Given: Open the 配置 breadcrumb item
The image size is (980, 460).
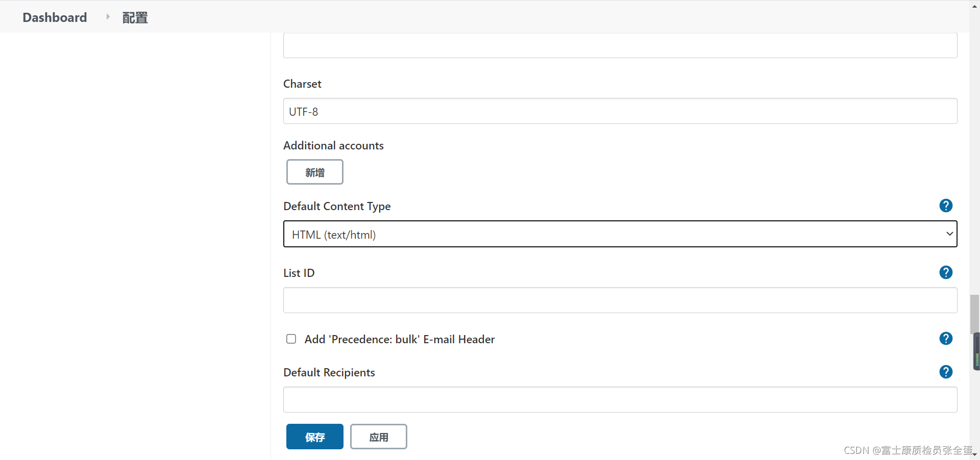Looking at the screenshot, I should (135, 18).
